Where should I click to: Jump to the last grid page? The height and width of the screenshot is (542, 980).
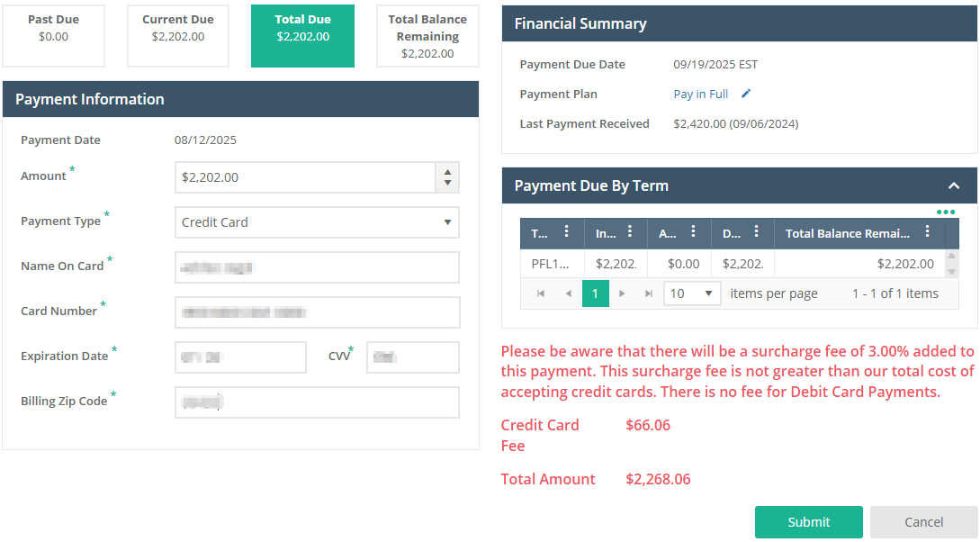point(649,294)
